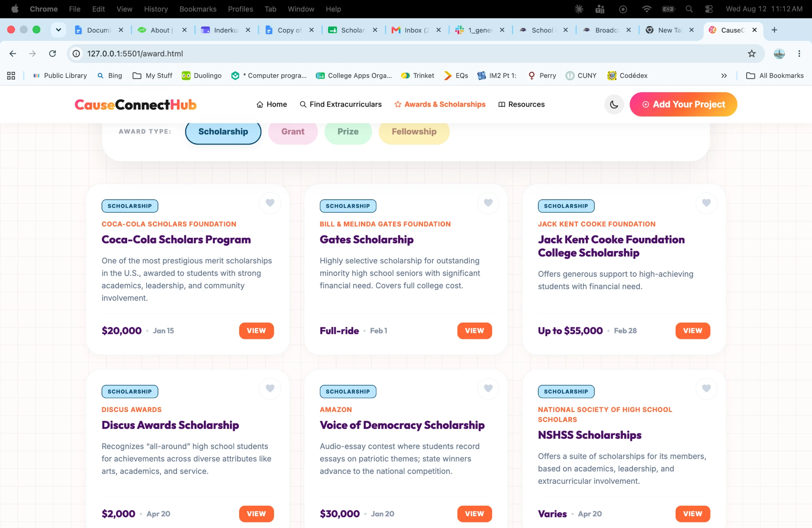Open the Codédex bookmark

pyautogui.click(x=627, y=75)
